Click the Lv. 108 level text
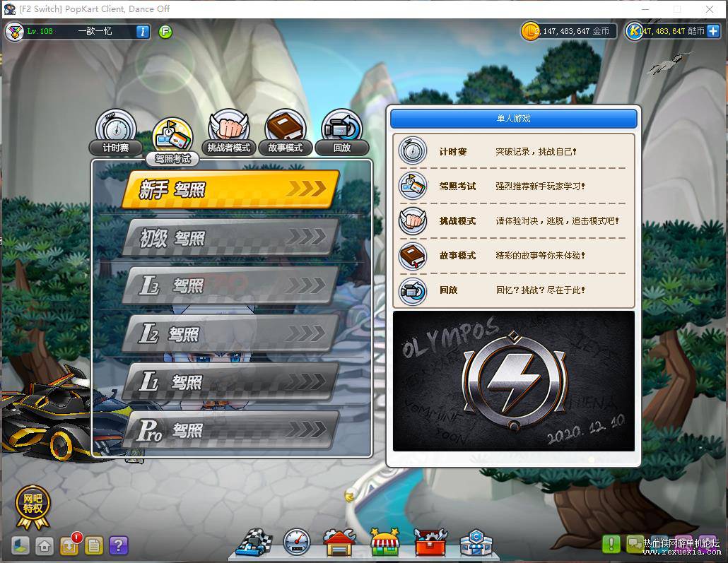This screenshot has width=728, height=563. pos(40,32)
